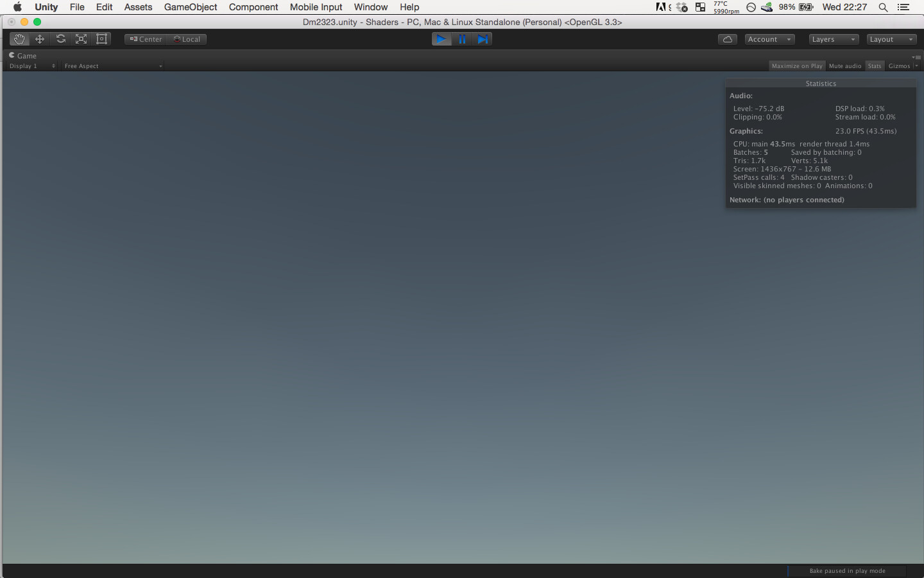The width and height of the screenshot is (924, 578).
Task: Select the Hand tool in the toolbar
Action: pos(19,39)
